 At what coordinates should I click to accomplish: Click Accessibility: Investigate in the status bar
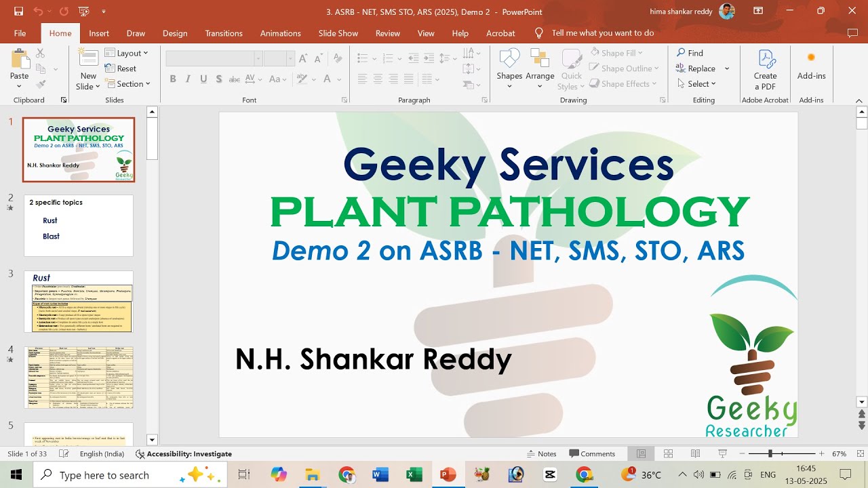coord(184,454)
